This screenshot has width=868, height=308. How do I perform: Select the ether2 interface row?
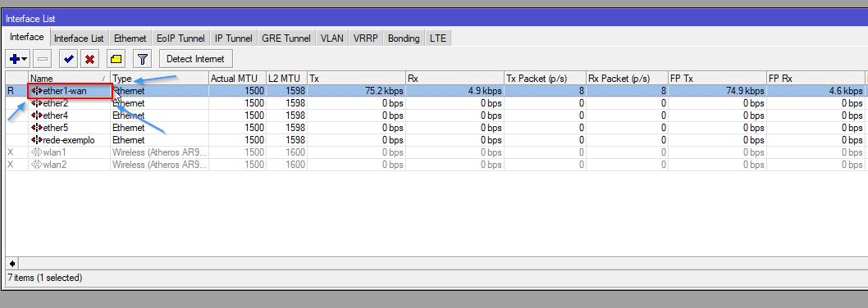435,103
